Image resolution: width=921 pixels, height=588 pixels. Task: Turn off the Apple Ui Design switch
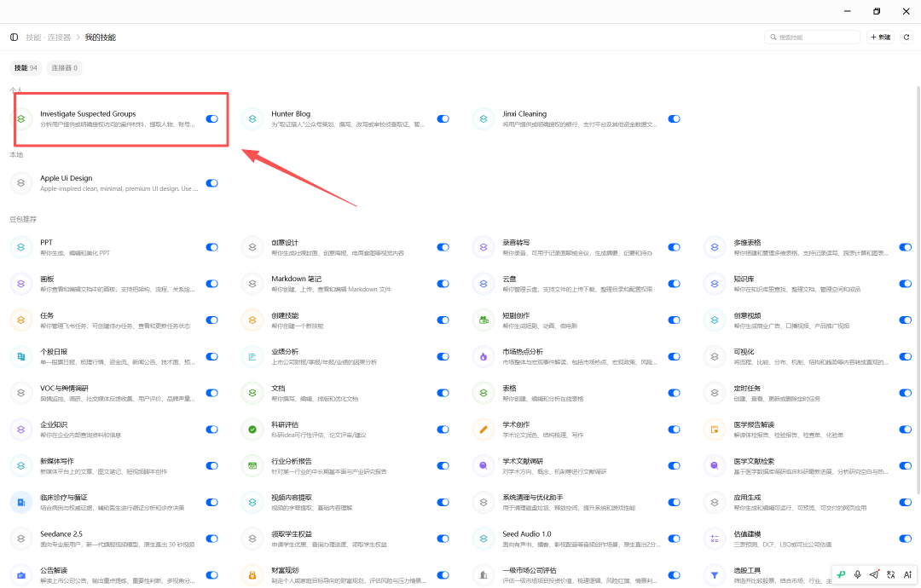pyautogui.click(x=212, y=183)
